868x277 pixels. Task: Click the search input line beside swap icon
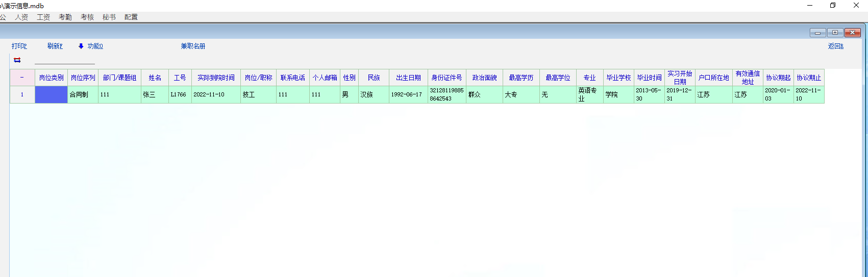click(x=65, y=60)
